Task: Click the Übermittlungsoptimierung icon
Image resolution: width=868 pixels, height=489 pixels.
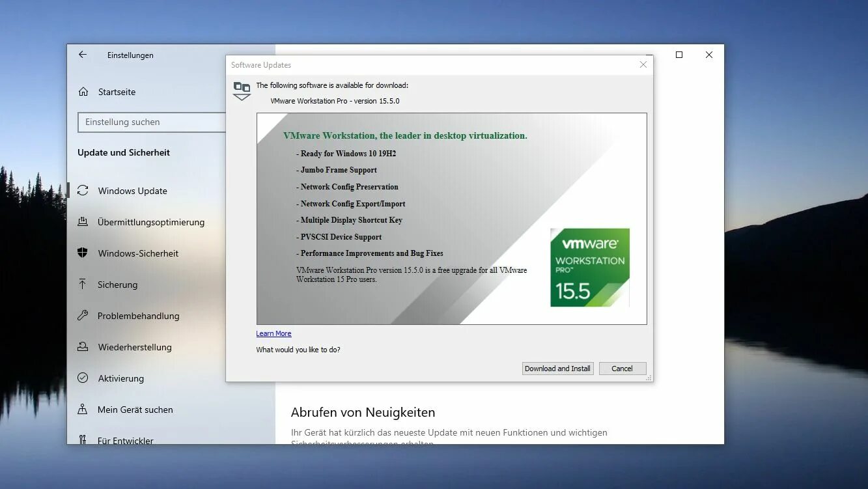Action: [83, 222]
